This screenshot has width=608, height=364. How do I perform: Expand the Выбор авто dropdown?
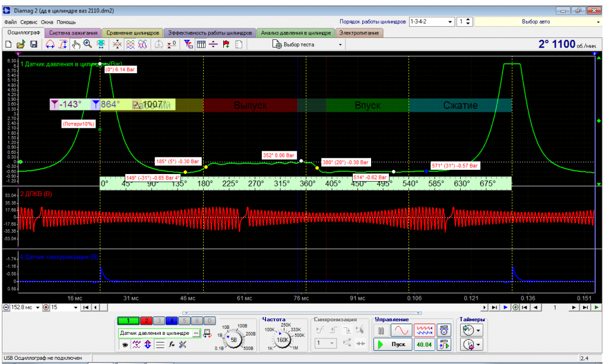click(x=598, y=22)
